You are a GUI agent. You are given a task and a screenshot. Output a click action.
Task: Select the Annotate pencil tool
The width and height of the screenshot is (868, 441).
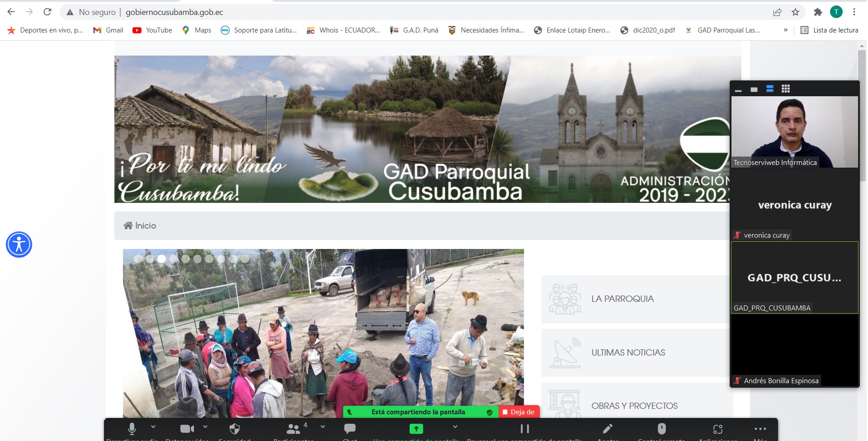608,428
